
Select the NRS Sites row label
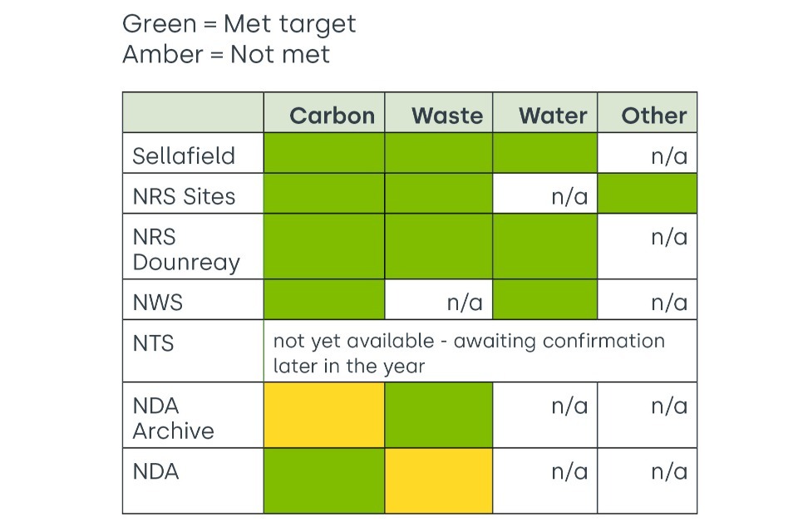click(184, 196)
